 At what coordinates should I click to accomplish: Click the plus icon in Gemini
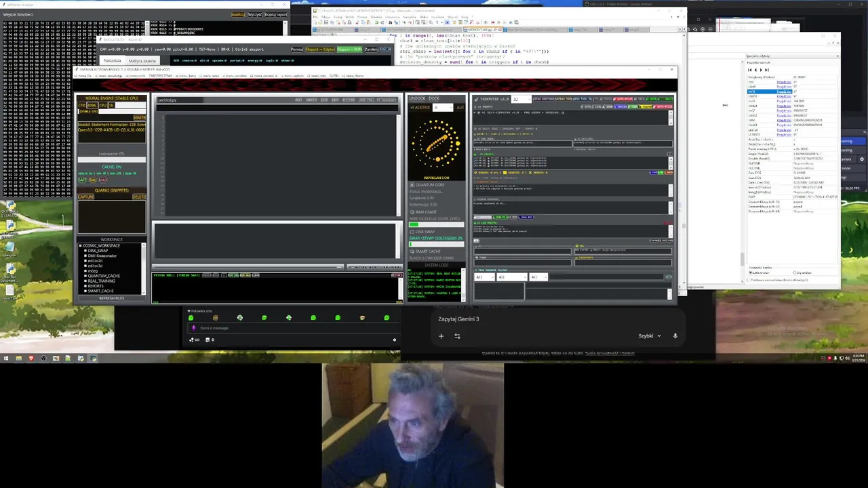[441, 336]
